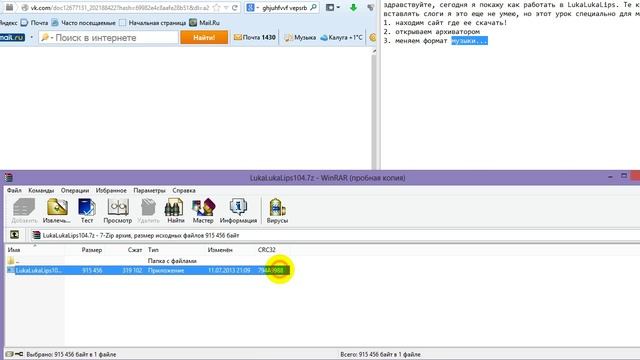The image size is (640, 360).
Task: Click the WinRAR archive path field
Action: tap(335, 235)
